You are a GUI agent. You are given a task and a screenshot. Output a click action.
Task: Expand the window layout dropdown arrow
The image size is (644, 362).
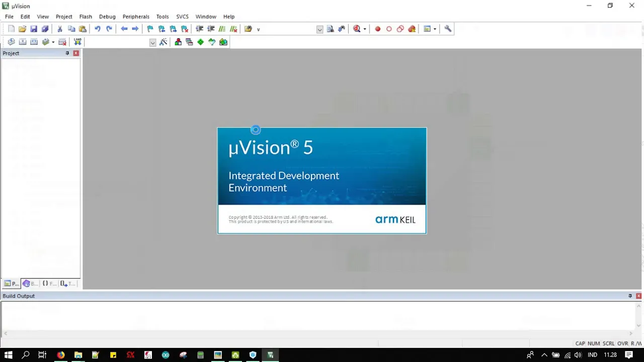click(x=435, y=29)
